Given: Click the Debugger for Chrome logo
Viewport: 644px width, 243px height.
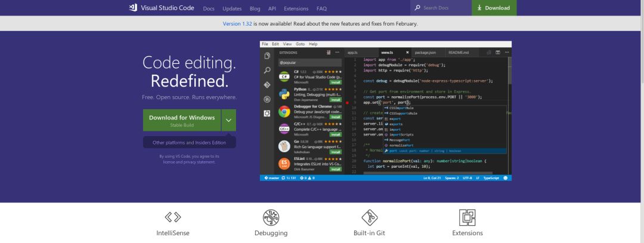Looking at the screenshot, I should point(284,112).
